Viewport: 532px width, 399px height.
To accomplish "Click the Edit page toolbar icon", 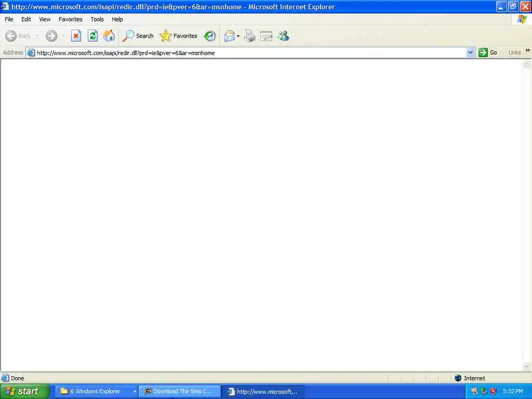I will tap(267, 36).
